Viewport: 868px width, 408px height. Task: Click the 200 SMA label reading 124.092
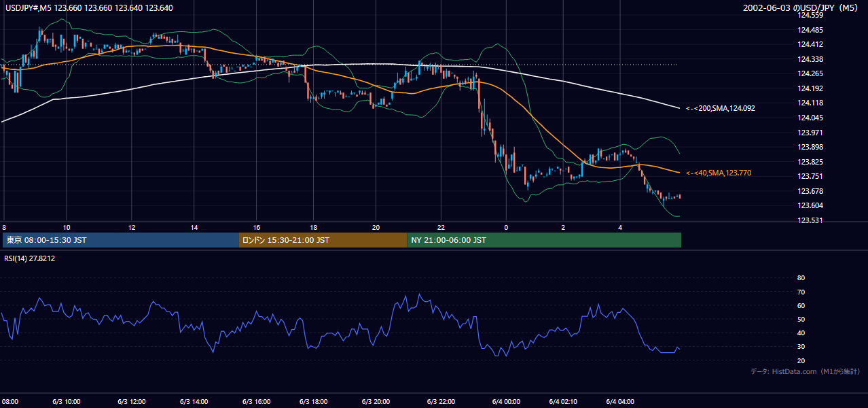[721, 108]
